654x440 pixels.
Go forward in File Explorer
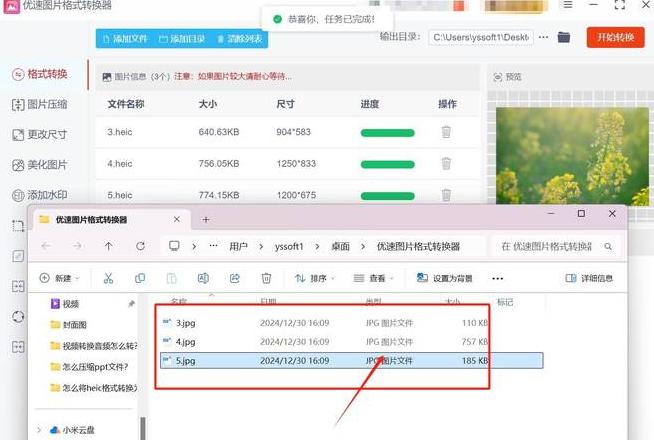click(77, 246)
